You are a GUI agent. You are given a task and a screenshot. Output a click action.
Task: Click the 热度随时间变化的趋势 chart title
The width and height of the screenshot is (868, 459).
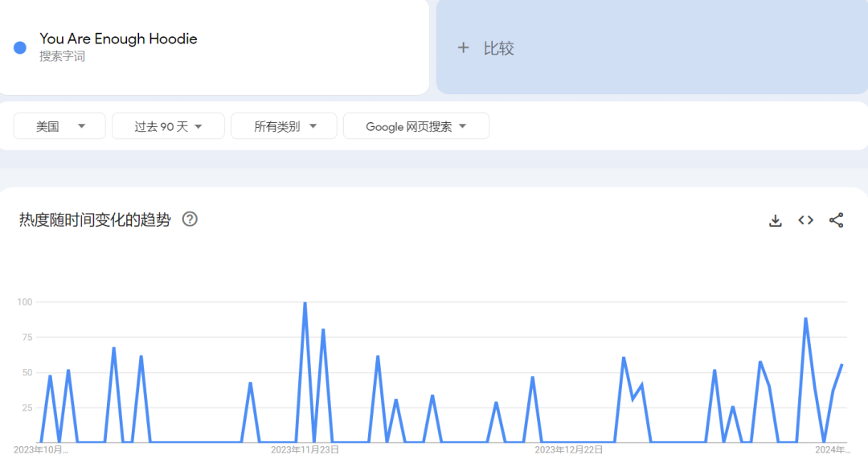point(95,220)
